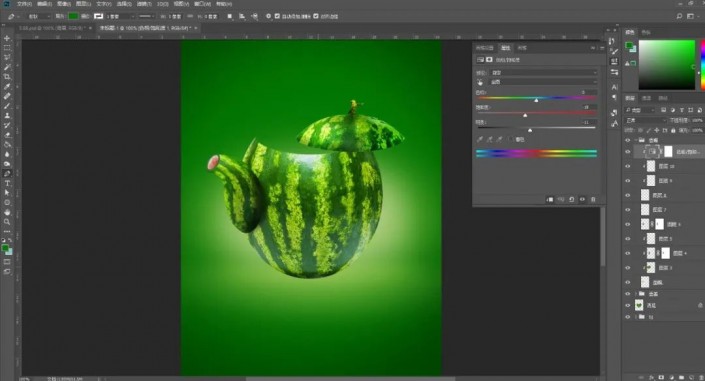This screenshot has width=705, height=381.
Task: Click the lightness slider handle in Properties
Action: (x=530, y=130)
